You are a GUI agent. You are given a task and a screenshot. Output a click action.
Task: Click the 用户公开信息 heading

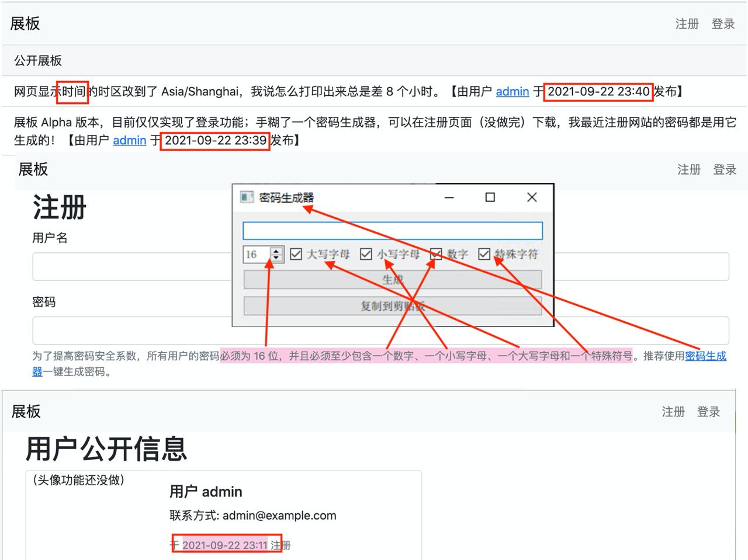(x=106, y=448)
